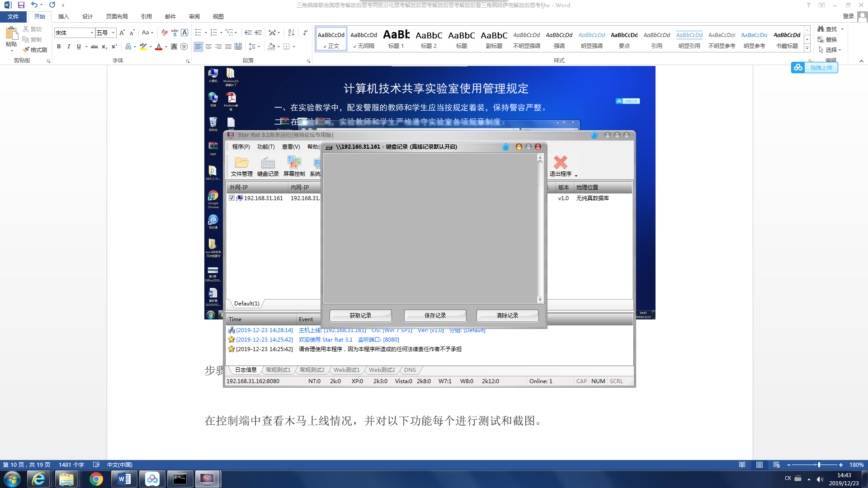The image size is (868, 488).
Task: Open the font name dropdown
Action: (92, 33)
